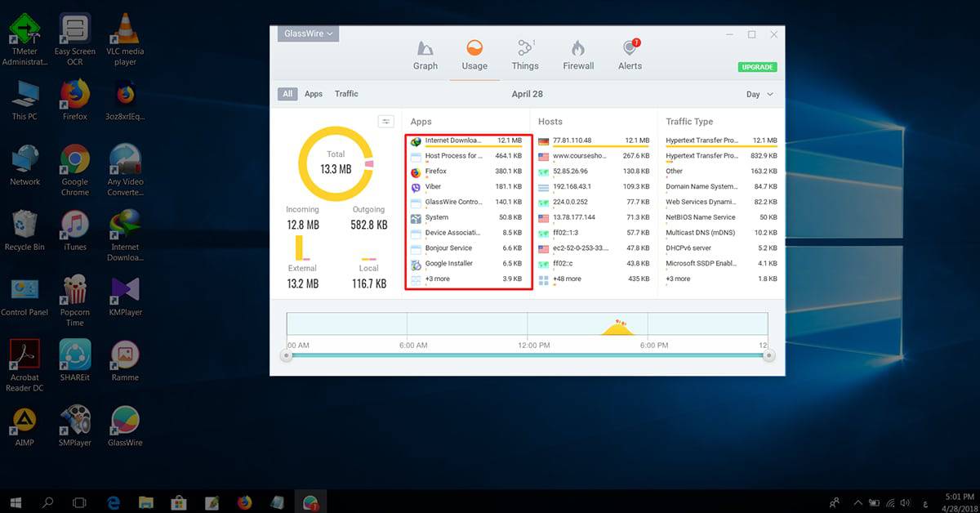Click the Windows Start button

tap(16, 502)
